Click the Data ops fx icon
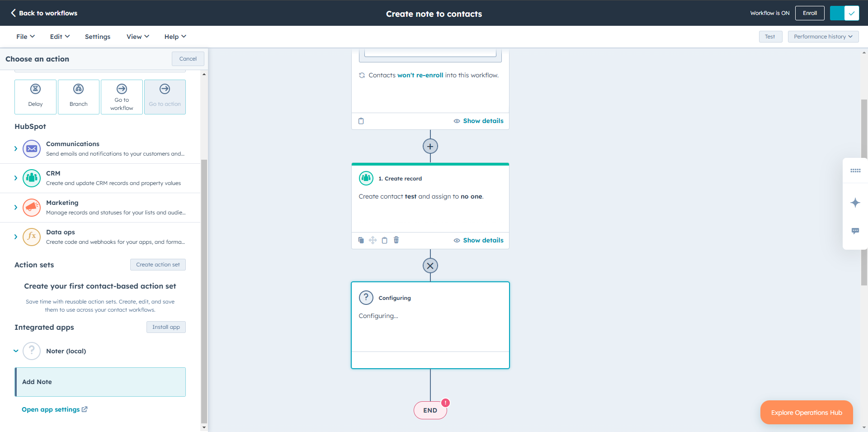 [31, 237]
